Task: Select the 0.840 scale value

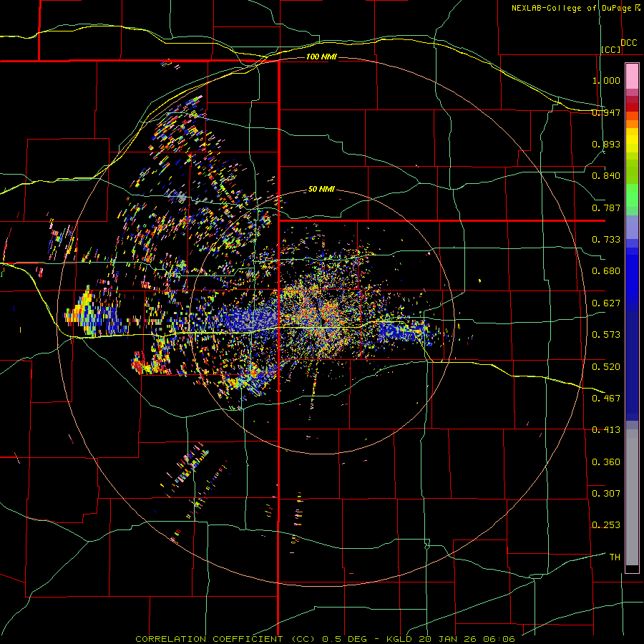Action: click(x=606, y=176)
